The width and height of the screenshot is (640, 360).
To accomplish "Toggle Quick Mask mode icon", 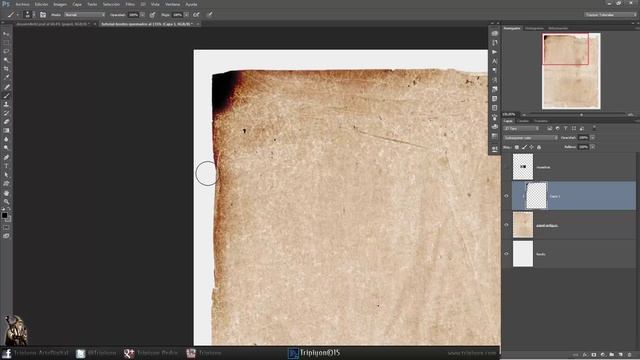I will 6,228.
